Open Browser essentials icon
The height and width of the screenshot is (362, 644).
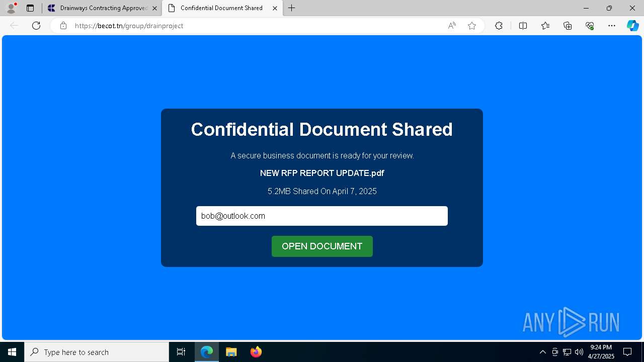[x=590, y=26]
